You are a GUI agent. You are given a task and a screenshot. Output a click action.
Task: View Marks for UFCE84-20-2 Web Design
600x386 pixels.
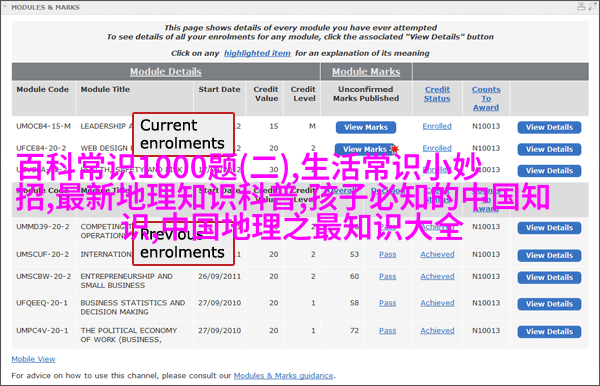click(364, 149)
